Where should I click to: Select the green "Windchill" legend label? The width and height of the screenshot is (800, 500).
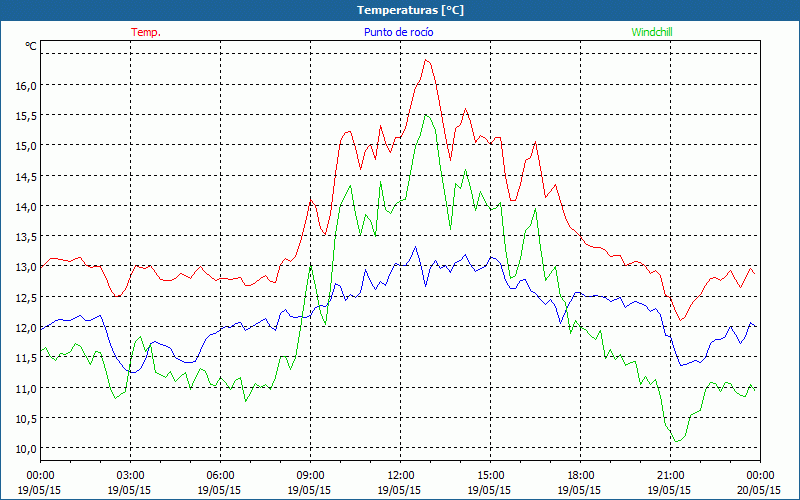pos(652,32)
